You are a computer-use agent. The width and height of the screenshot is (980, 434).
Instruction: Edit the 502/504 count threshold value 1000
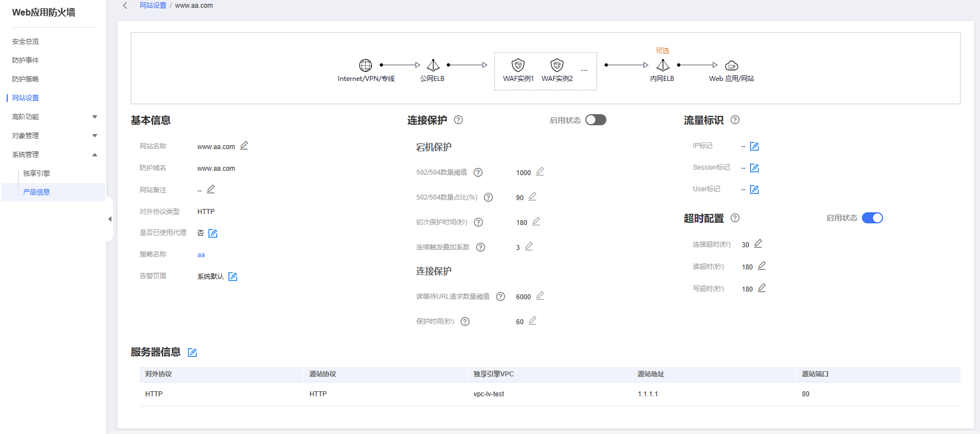[x=540, y=172]
